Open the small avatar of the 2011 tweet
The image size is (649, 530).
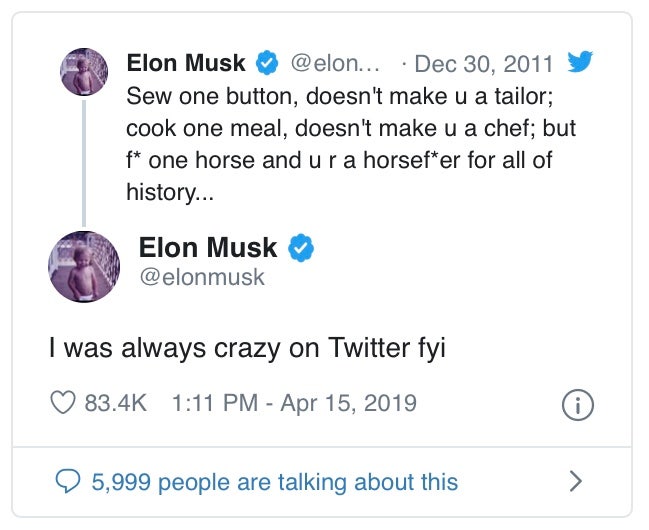pyautogui.click(x=84, y=72)
